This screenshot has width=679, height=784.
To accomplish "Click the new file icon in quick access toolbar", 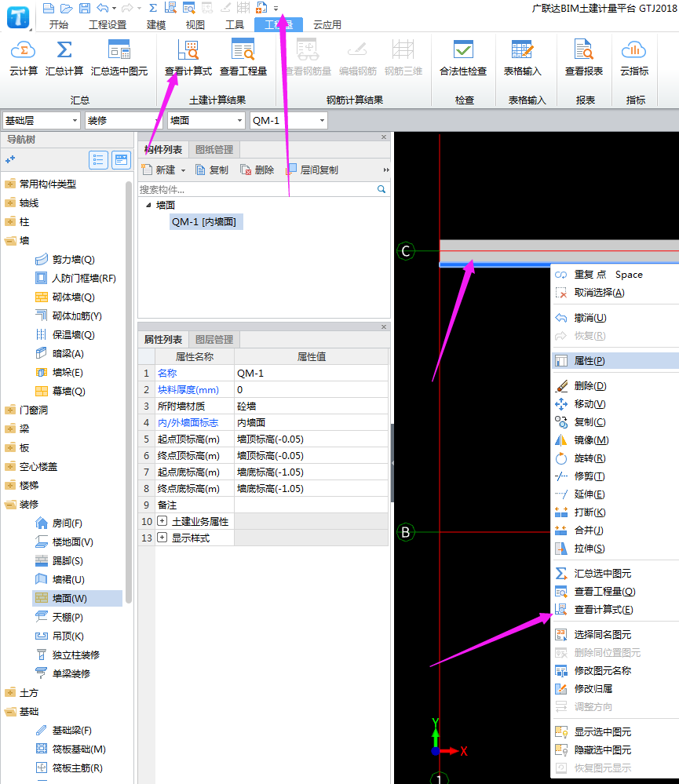I will click(x=49, y=8).
